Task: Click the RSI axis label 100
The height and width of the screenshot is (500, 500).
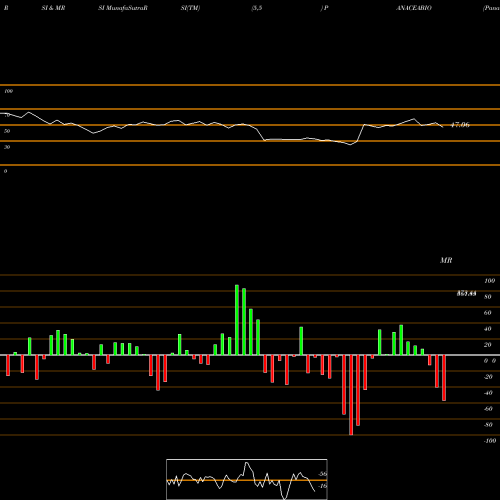Action: coord(8,91)
